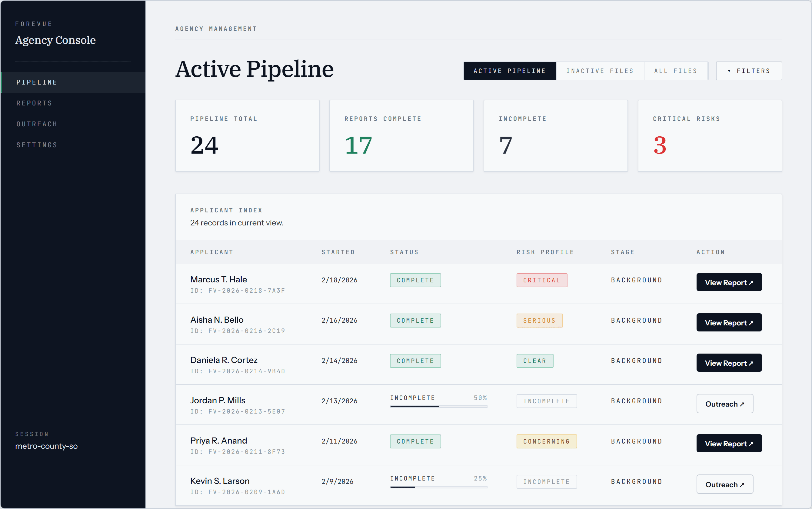812x509 pixels.
Task: Click started date 2/9/2026
Action: coord(337,481)
